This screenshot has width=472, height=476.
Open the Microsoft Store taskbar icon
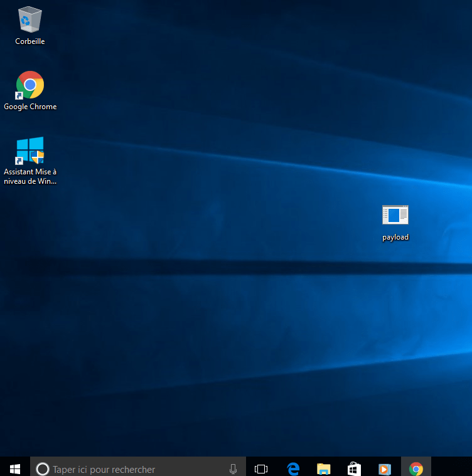354,468
